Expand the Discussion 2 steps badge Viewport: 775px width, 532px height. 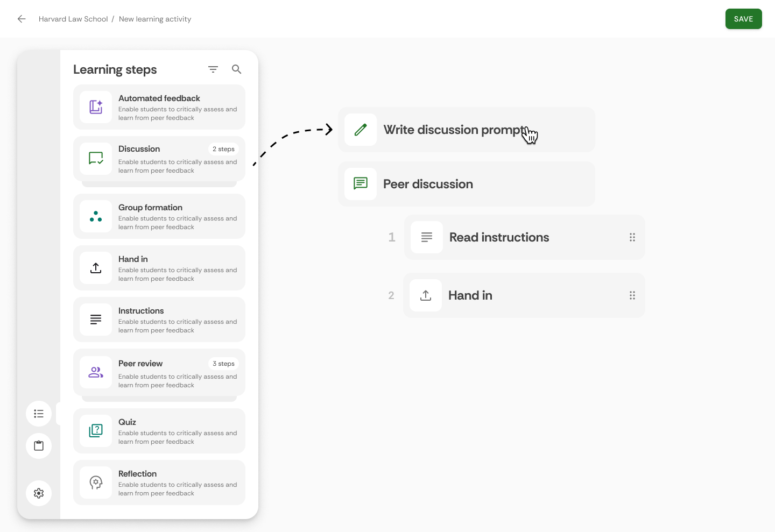click(x=223, y=149)
